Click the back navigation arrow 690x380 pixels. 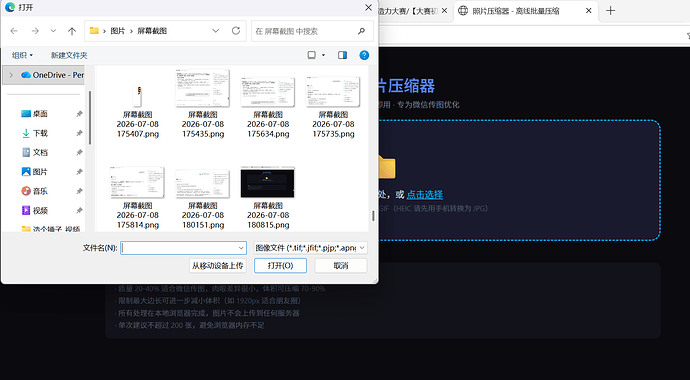14,31
